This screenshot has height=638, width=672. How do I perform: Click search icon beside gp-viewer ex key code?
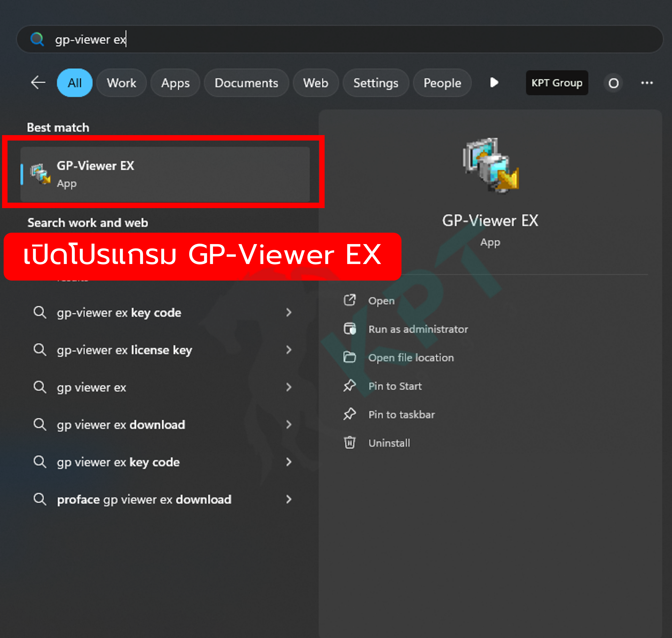pos(40,312)
